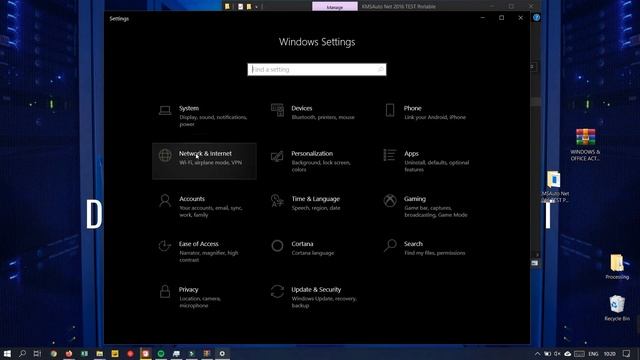Open the System settings category
The width and height of the screenshot is (640, 360).
[204, 116]
